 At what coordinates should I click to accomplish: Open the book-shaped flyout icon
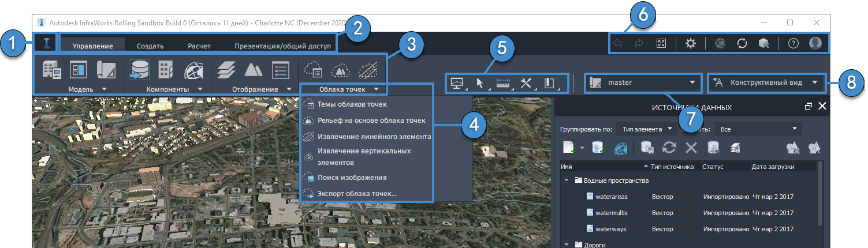tap(549, 83)
